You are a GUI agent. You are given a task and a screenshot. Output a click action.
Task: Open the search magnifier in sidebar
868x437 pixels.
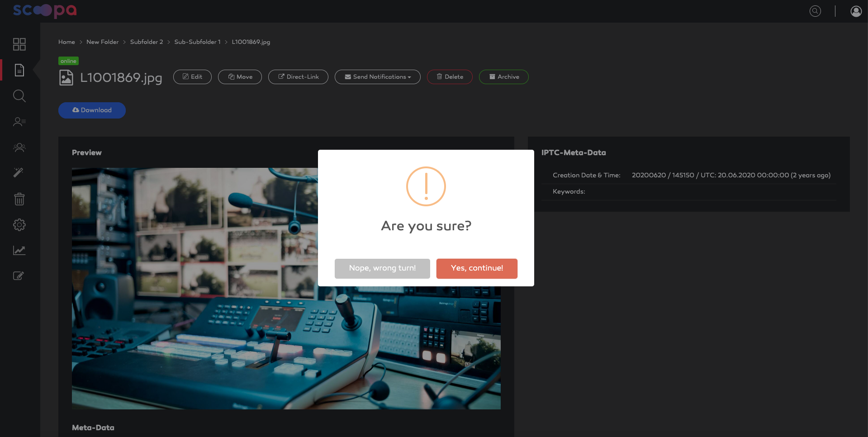(19, 96)
